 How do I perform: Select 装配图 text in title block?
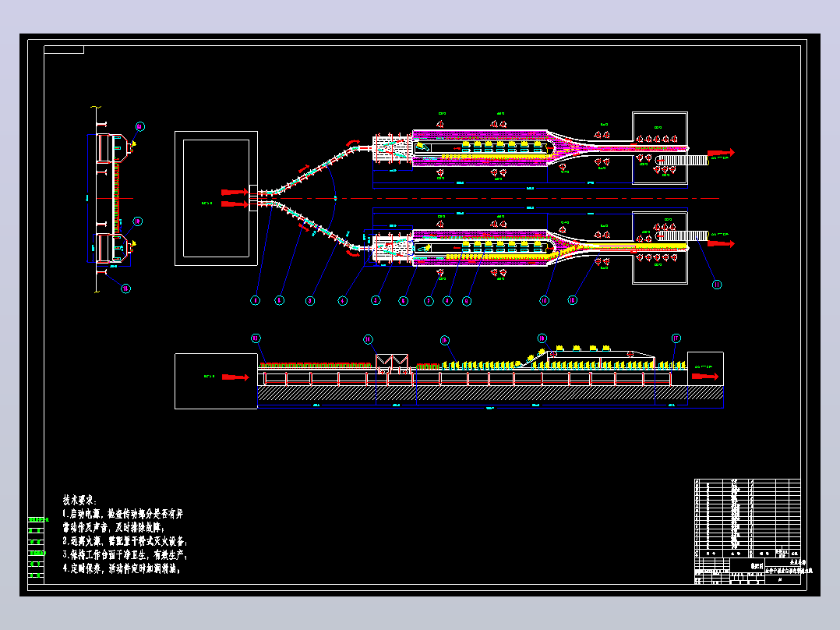(x=757, y=566)
